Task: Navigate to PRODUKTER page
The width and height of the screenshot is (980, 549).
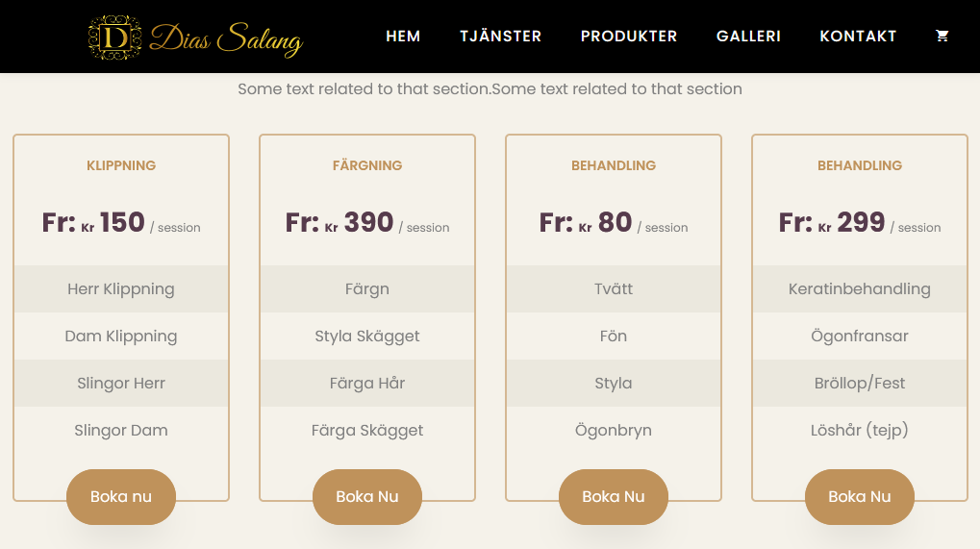Action: point(629,36)
